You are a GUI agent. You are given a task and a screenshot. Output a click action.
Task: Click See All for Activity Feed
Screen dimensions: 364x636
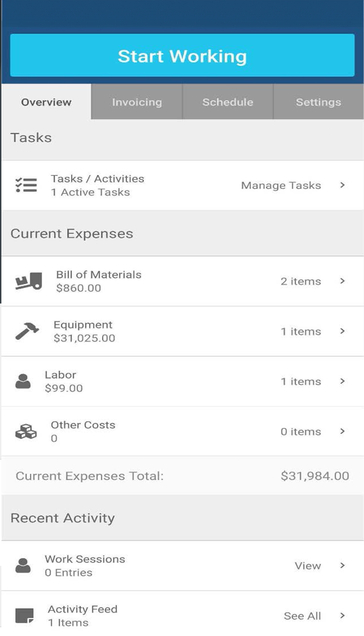(x=302, y=616)
